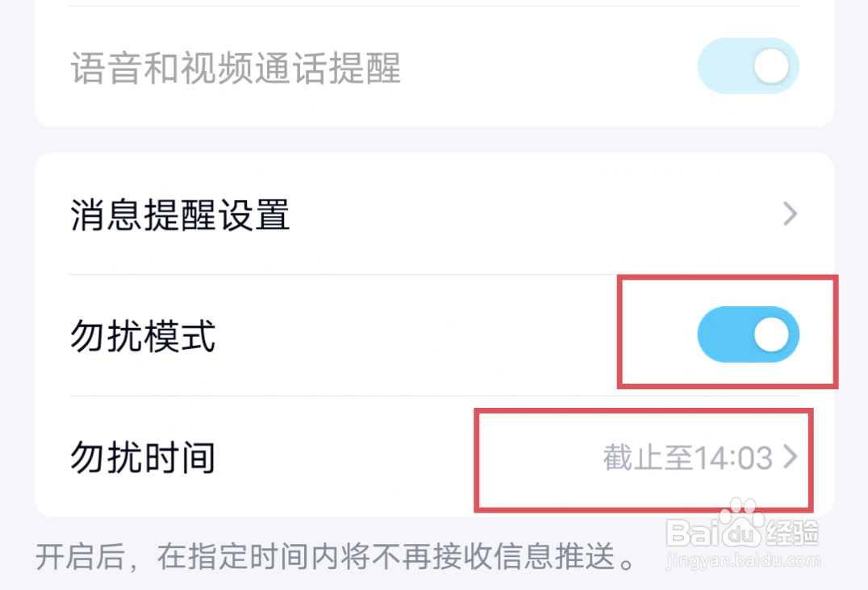Click the blue do-not-disturb toggle knob
This screenshot has width=868, height=590.
pos(772,334)
